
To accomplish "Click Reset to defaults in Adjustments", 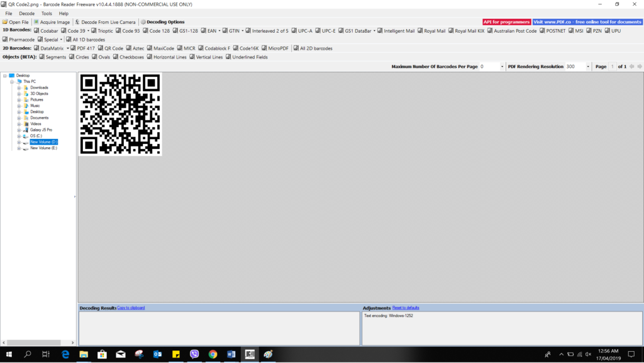I will 406,308.
